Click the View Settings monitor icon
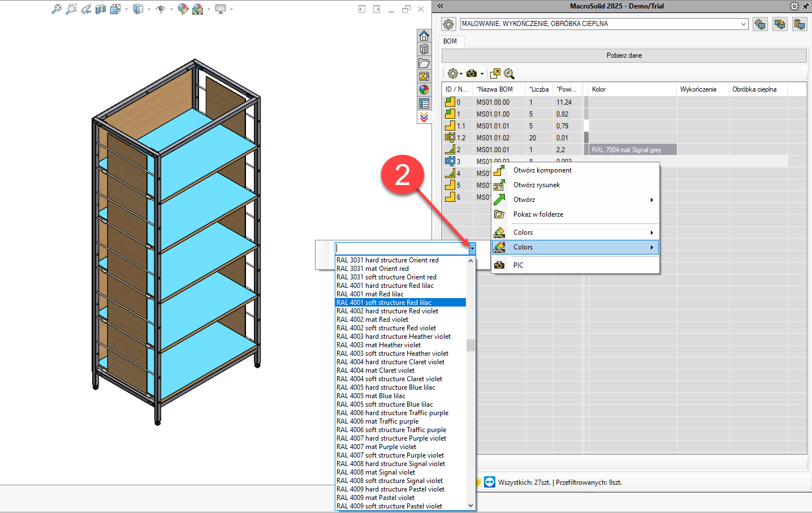Image resolution: width=812 pixels, height=513 pixels. tap(221, 9)
